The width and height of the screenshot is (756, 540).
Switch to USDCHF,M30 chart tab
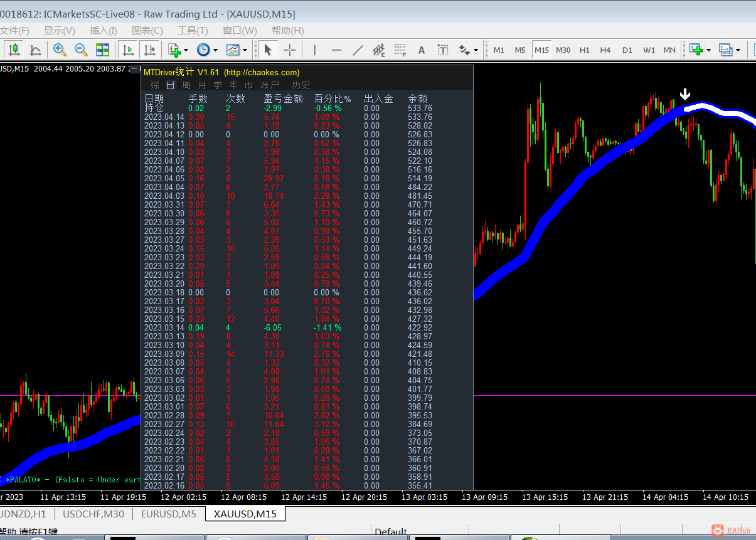[93, 514]
